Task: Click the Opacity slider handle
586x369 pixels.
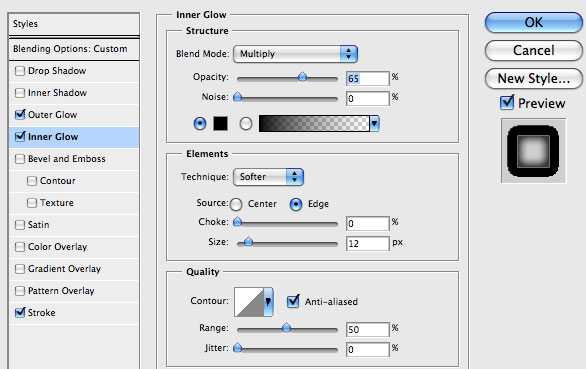Action: click(x=302, y=77)
